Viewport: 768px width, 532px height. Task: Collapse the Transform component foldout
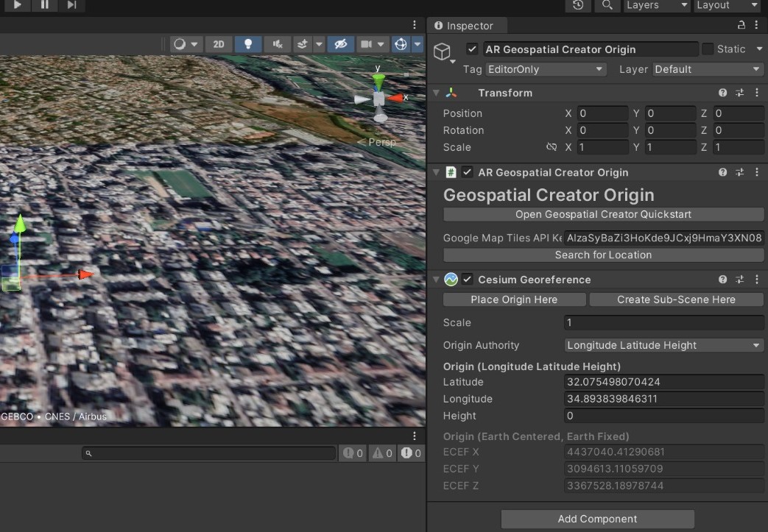click(436, 93)
